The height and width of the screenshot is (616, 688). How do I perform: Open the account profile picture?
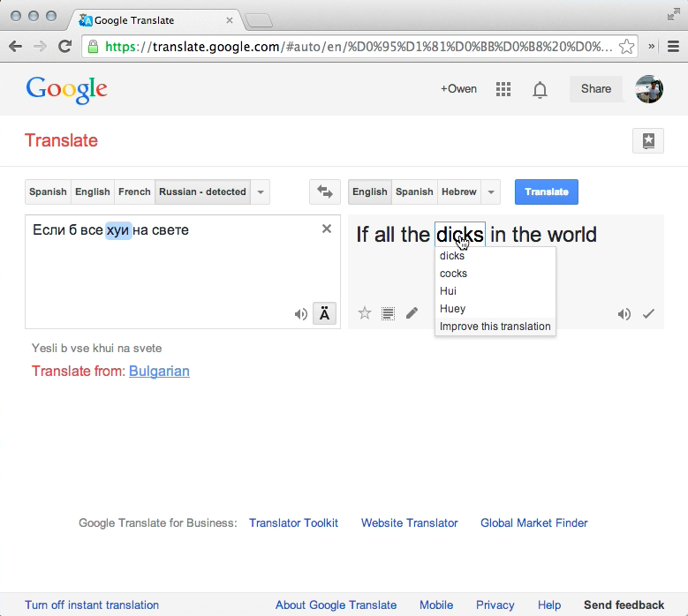(649, 89)
